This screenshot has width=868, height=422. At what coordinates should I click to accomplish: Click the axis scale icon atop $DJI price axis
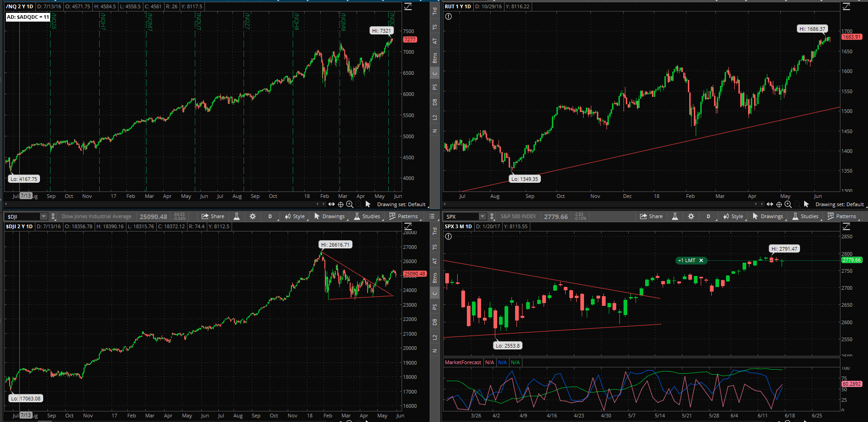[x=408, y=226]
